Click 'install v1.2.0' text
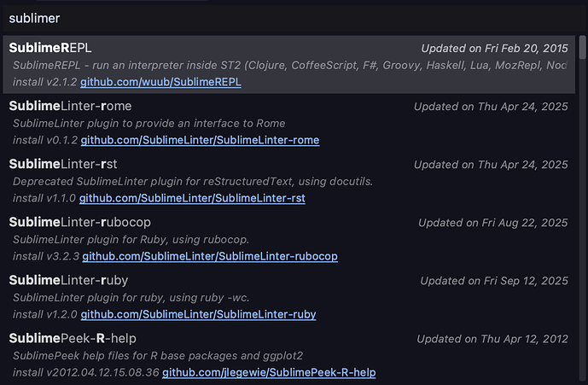 click(45, 314)
